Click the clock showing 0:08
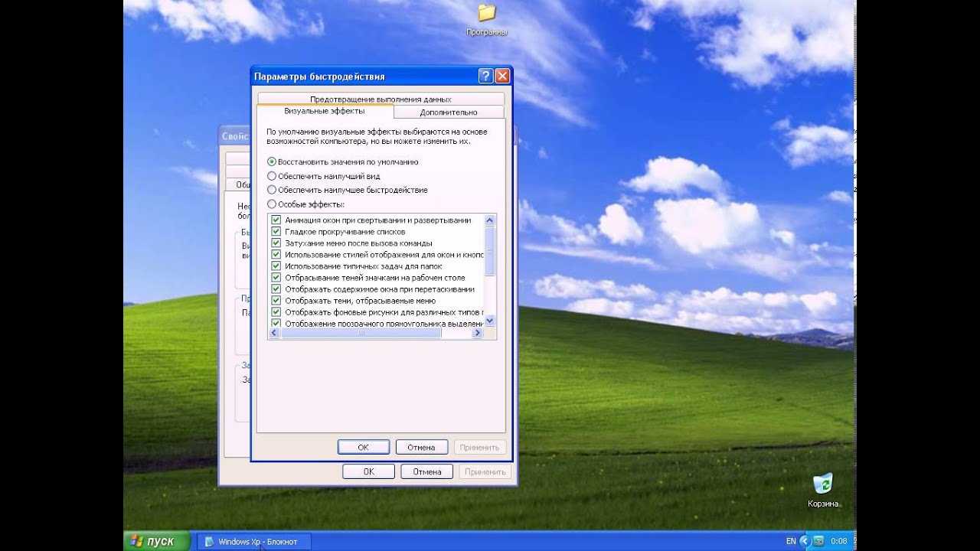 (x=839, y=542)
